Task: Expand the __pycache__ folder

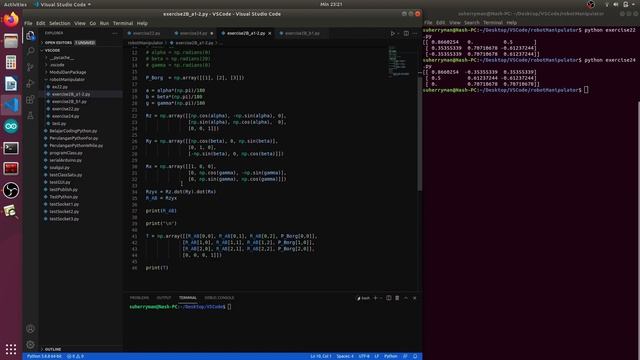Action: coord(62,58)
